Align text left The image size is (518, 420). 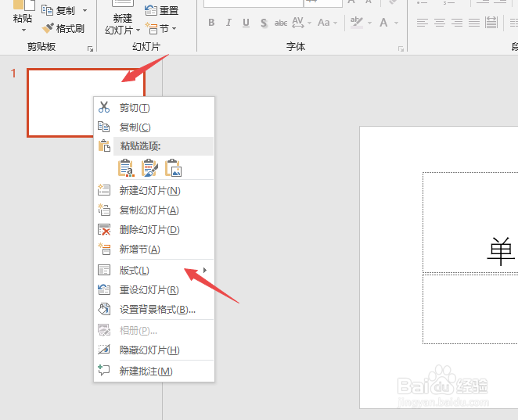pyautogui.click(x=423, y=23)
